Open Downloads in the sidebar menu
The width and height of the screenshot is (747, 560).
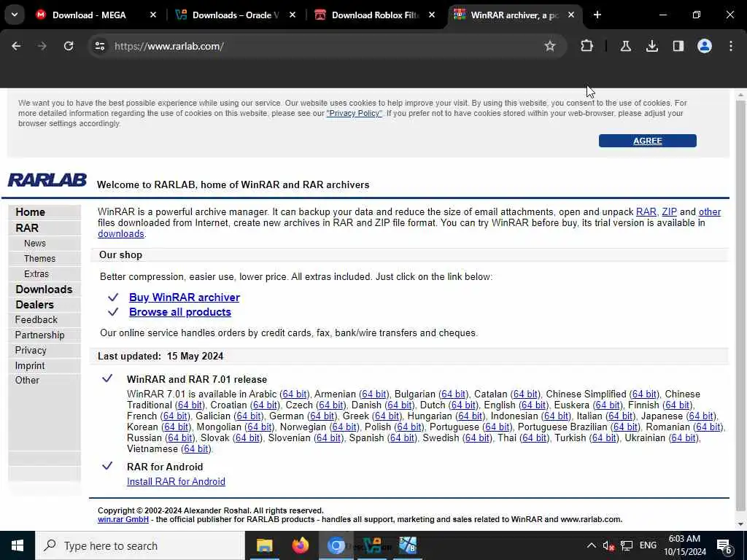[x=44, y=289]
